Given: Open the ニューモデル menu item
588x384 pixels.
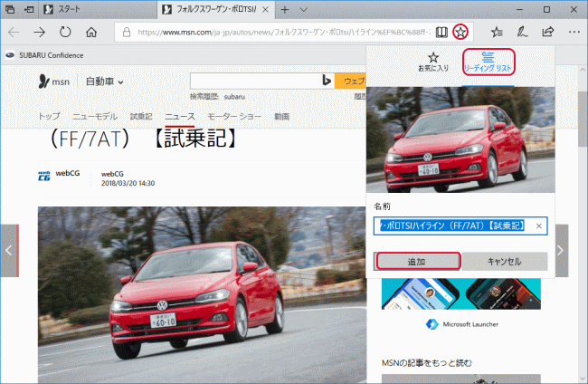Looking at the screenshot, I should tap(95, 117).
